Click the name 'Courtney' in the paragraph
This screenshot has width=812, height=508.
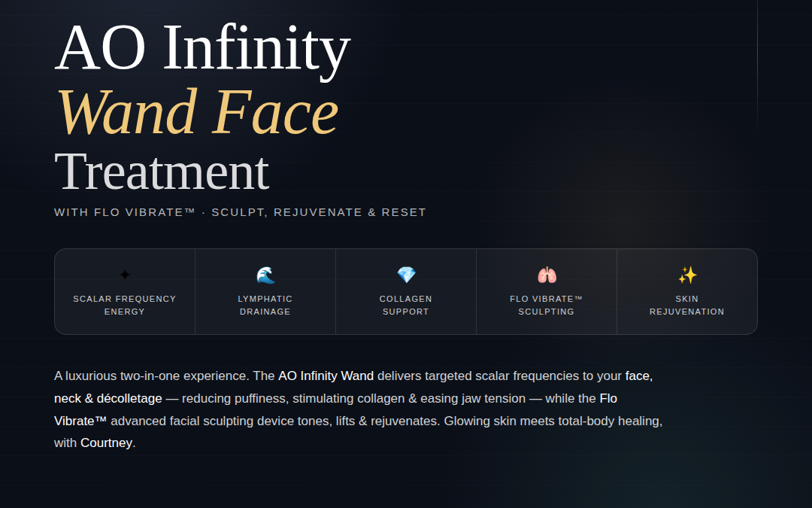106,443
